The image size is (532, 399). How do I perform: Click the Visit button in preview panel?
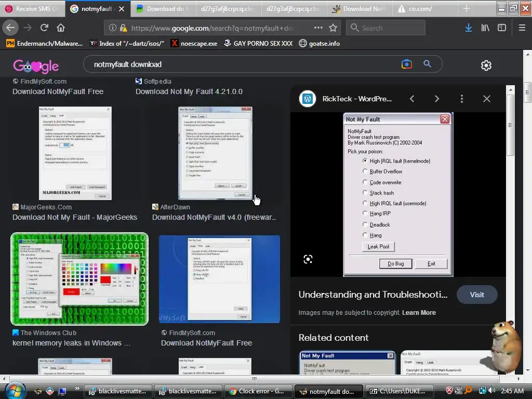click(x=477, y=295)
